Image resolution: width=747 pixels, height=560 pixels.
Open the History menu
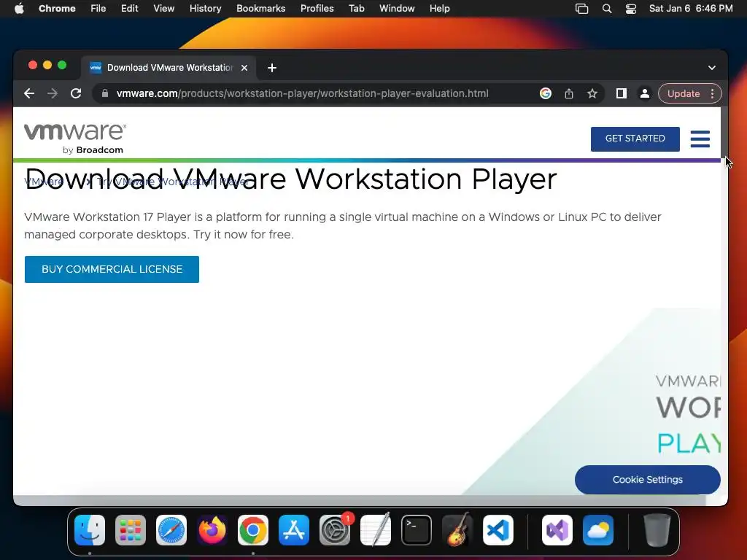[x=205, y=8]
